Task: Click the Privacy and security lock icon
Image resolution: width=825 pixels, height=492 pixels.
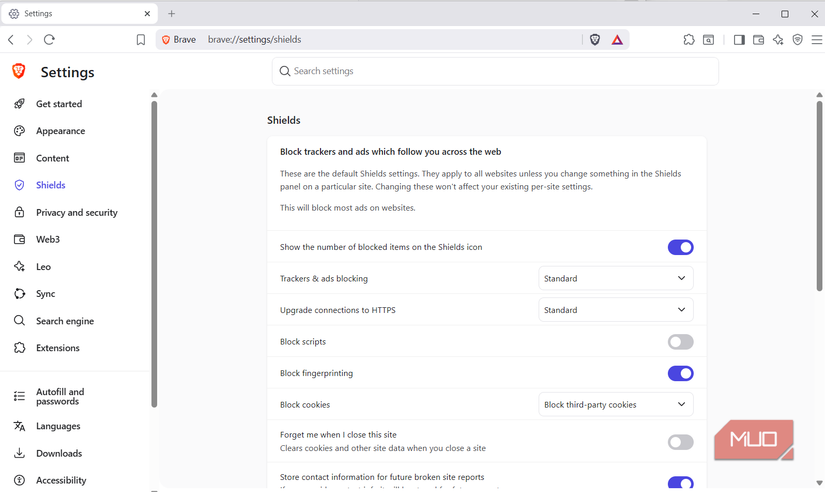Action: (19, 212)
